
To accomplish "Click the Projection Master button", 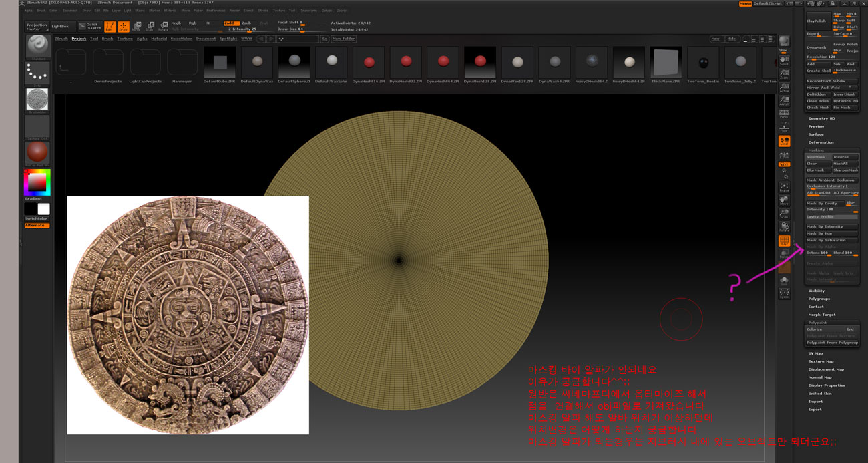I will click(37, 27).
